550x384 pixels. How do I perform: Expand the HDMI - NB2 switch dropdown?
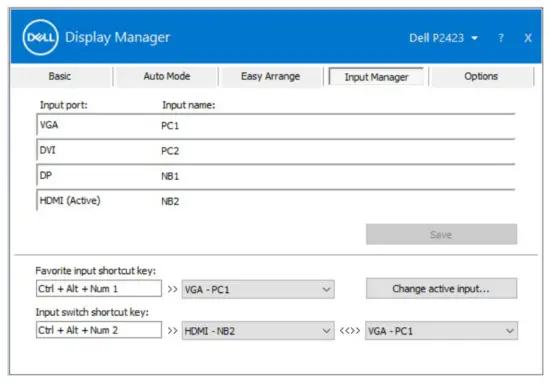[258, 331]
